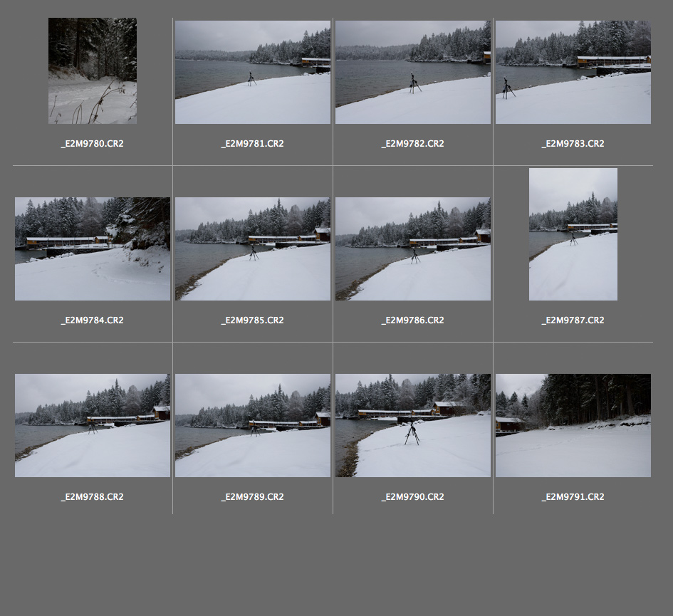Select the _E2M9780.CR2 forest path thumbnail
This screenshot has width=673, height=616.
tap(92, 71)
